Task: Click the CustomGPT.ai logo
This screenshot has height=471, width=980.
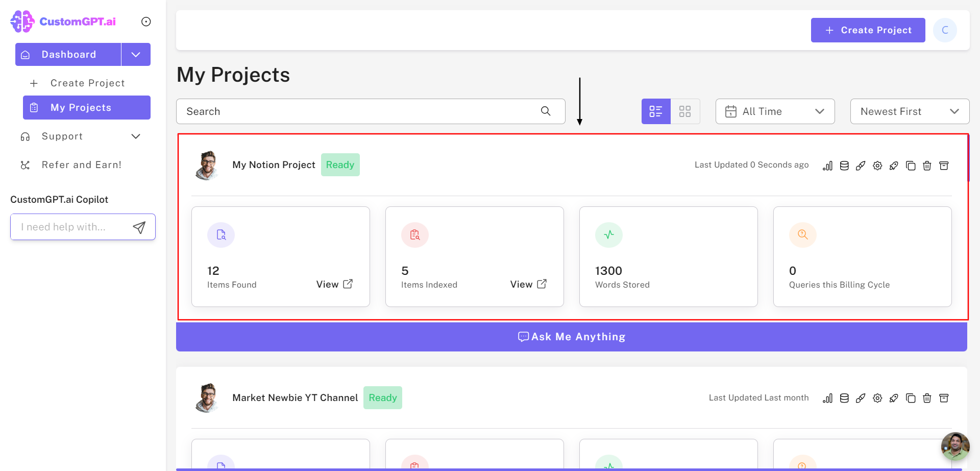Action: 63,21
